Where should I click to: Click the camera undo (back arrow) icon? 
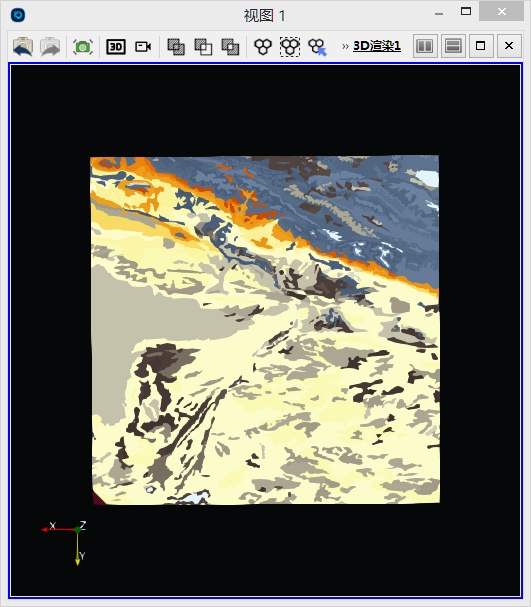click(x=23, y=47)
